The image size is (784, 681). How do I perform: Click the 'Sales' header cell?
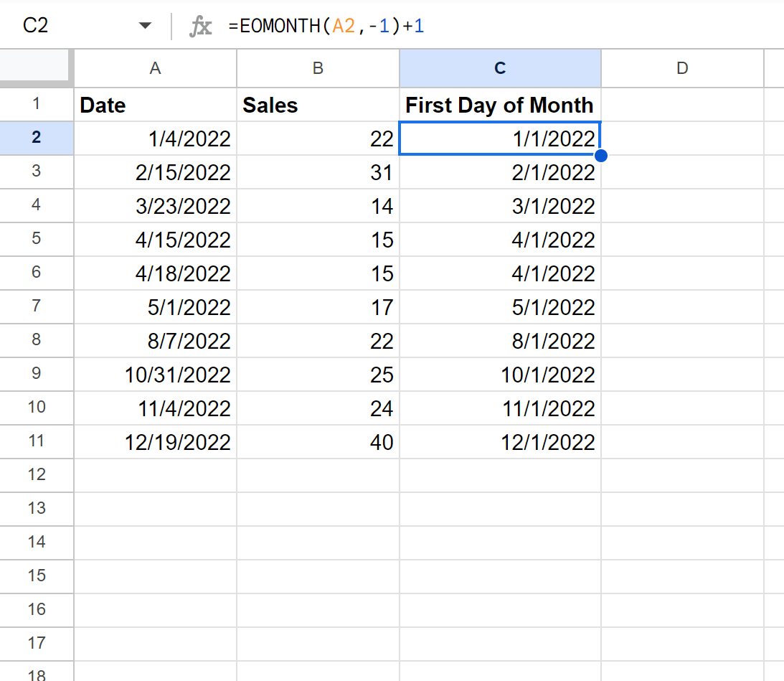tap(318, 105)
